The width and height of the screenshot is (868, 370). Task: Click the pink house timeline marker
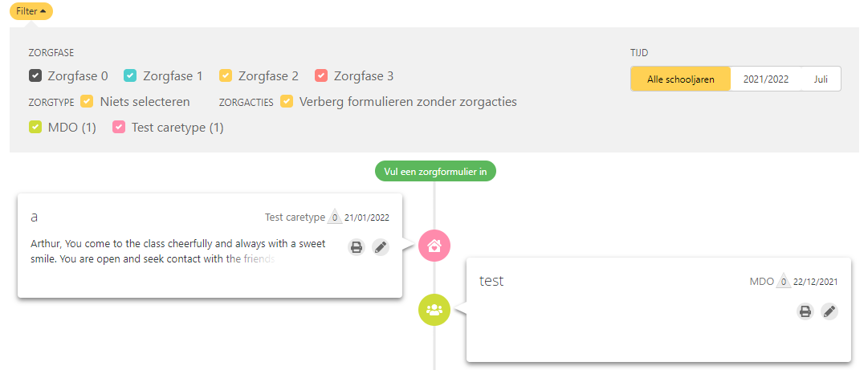tap(434, 246)
